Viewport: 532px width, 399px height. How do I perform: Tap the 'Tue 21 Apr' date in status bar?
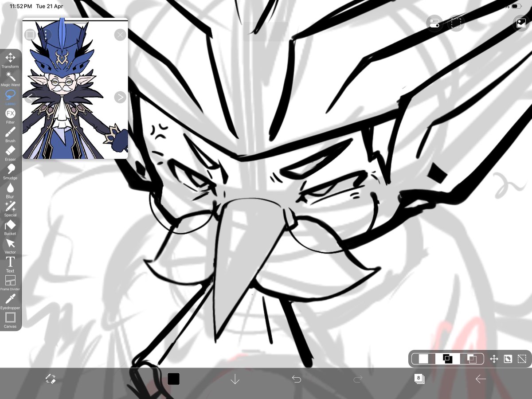coord(50,7)
